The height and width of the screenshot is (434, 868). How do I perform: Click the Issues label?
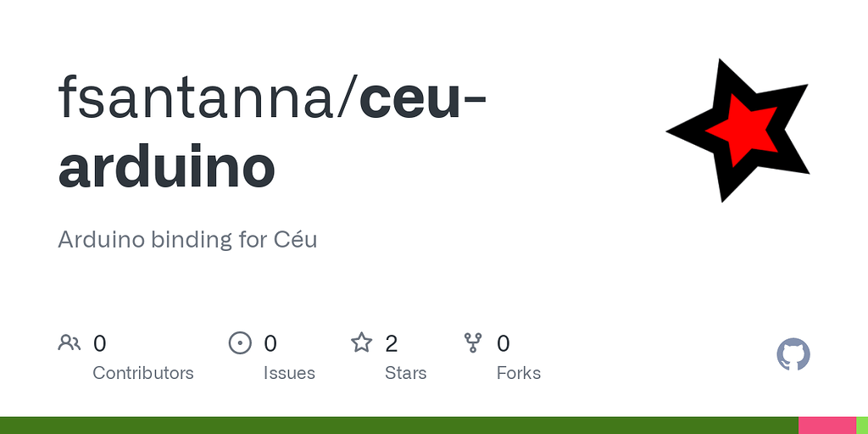pyautogui.click(x=289, y=373)
